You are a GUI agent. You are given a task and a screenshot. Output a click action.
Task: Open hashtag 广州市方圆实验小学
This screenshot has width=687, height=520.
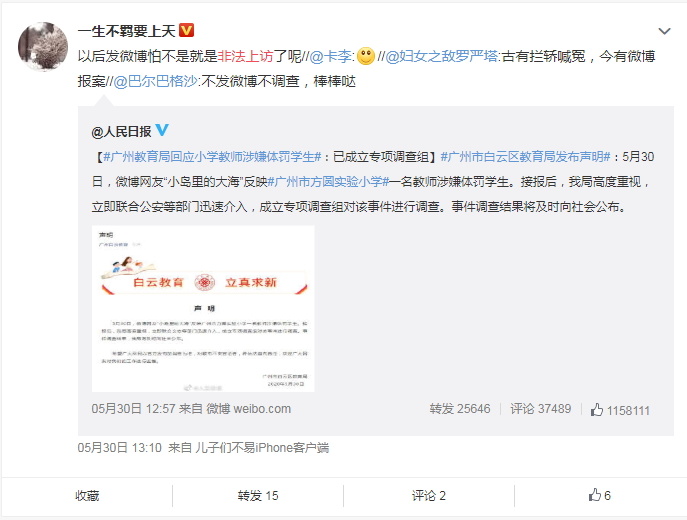click(x=328, y=182)
